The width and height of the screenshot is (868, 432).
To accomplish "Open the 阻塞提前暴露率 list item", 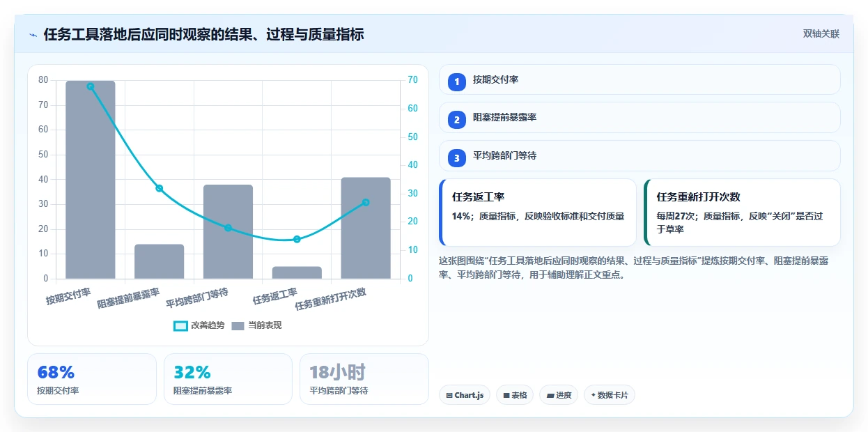I will coord(640,117).
